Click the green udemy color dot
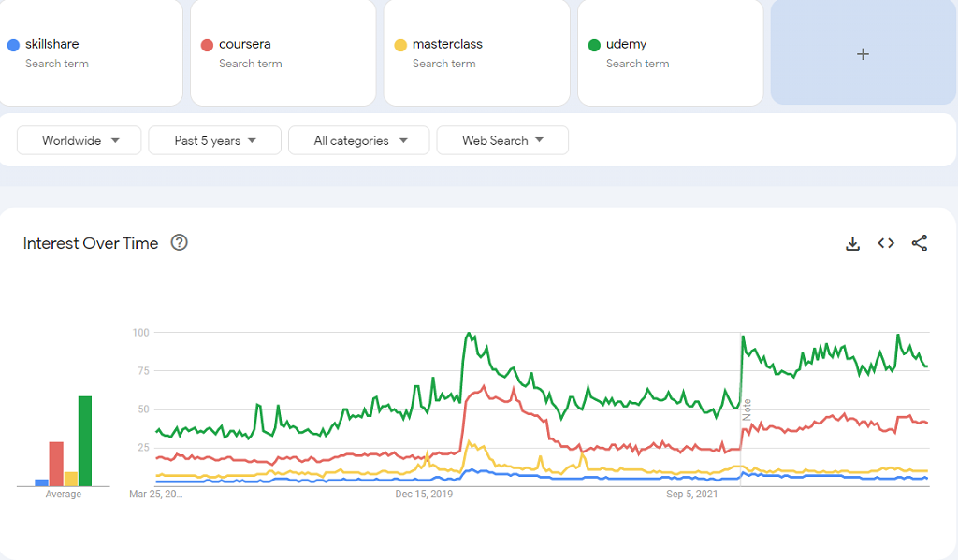Viewport: 958px width, 560px height. [x=594, y=45]
